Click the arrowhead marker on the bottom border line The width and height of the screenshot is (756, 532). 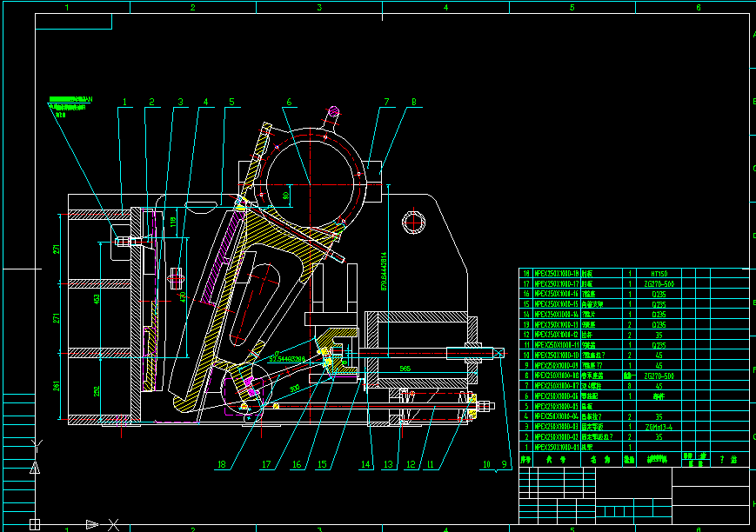(90, 524)
